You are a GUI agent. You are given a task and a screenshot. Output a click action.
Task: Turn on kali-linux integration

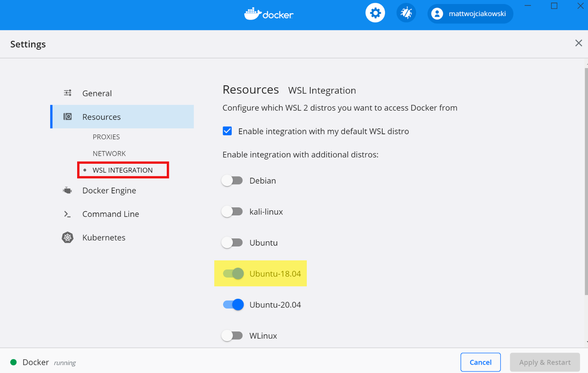click(232, 212)
